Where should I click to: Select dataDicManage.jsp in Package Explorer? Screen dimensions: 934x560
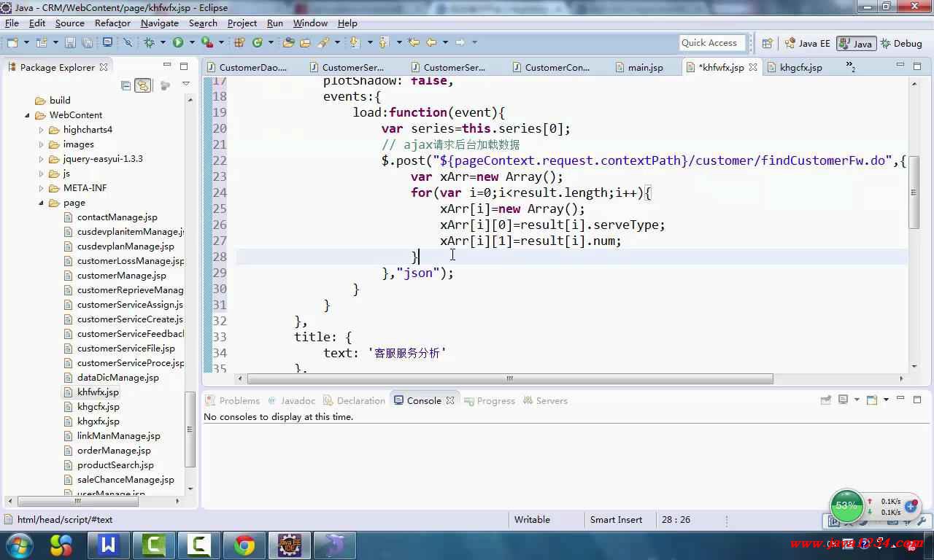pyautogui.click(x=117, y=378)
